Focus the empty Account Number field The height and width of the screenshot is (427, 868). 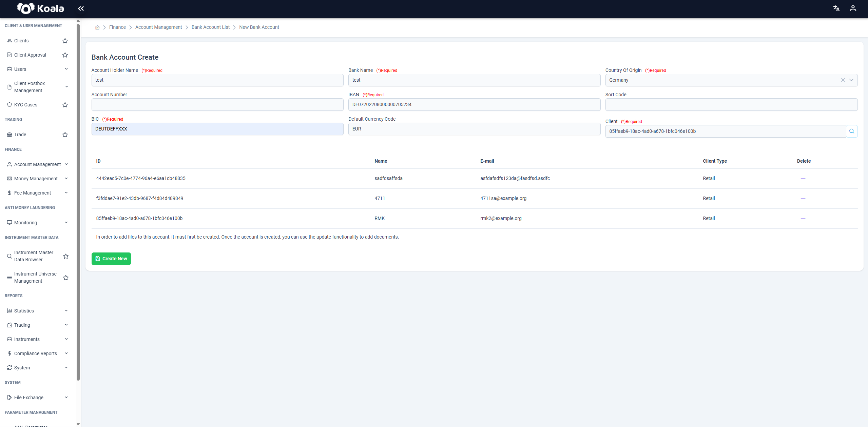point(217,104)
